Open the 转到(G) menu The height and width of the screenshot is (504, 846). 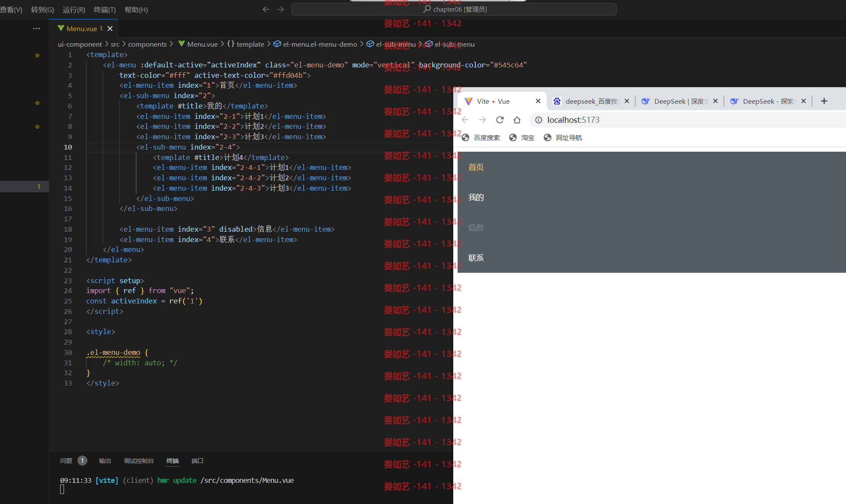[42, 10]
